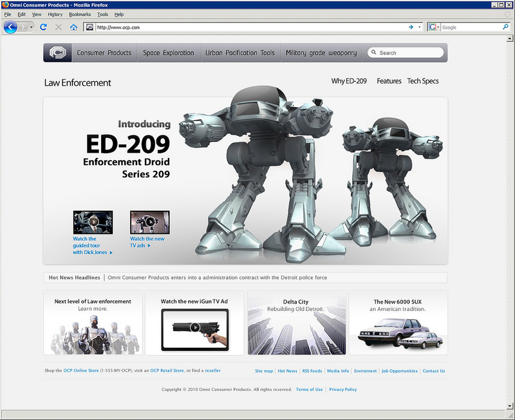This screenshot has height=420, width=515.
Task: Select Military grade weaponry tab
Action: pos(321,53)
